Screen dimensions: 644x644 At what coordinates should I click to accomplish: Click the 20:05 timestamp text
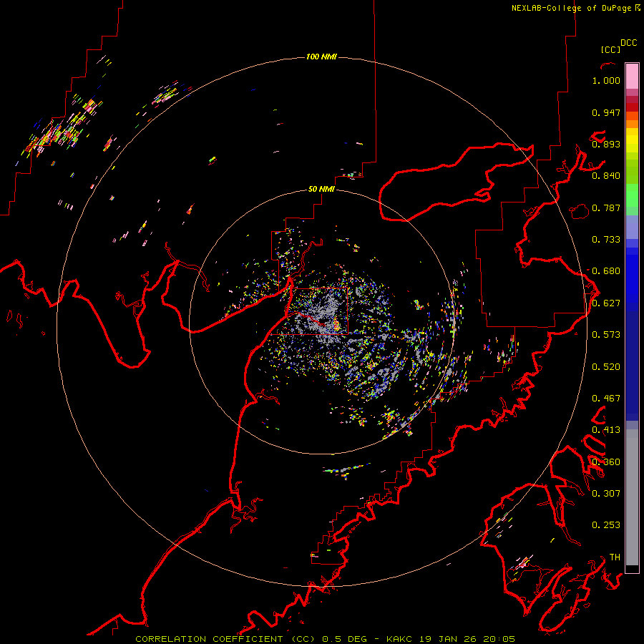pyautogui.click(x=499, y=639)
